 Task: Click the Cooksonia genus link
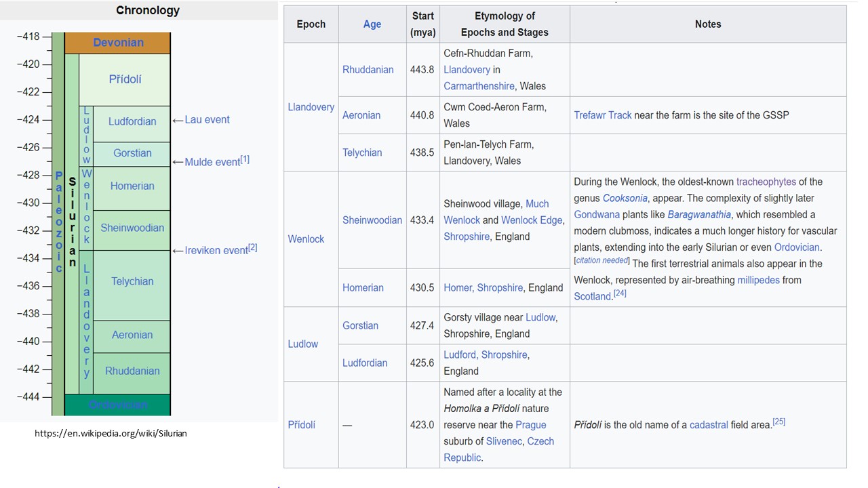pos(625,199)
